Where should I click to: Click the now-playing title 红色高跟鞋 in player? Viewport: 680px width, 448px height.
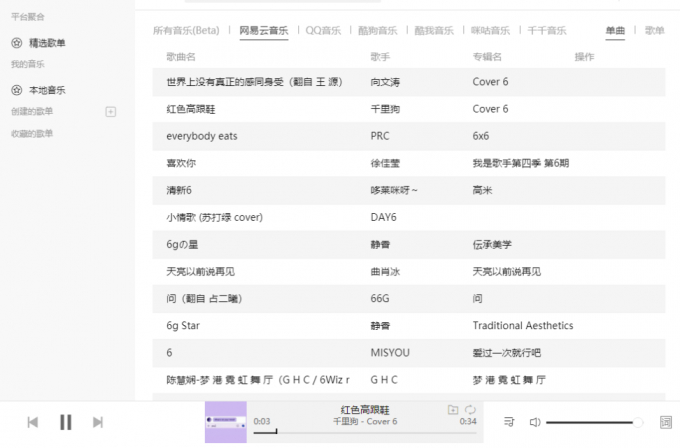(365, 410)
